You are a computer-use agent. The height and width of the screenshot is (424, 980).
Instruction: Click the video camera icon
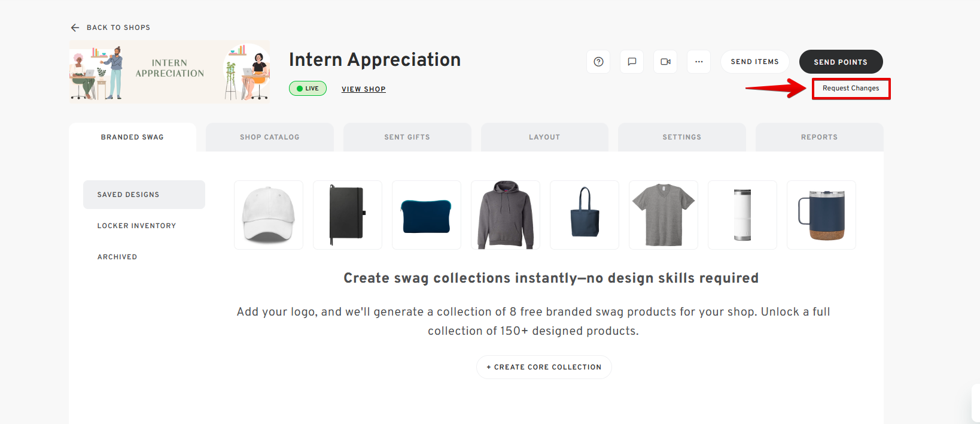coord(665,62)
